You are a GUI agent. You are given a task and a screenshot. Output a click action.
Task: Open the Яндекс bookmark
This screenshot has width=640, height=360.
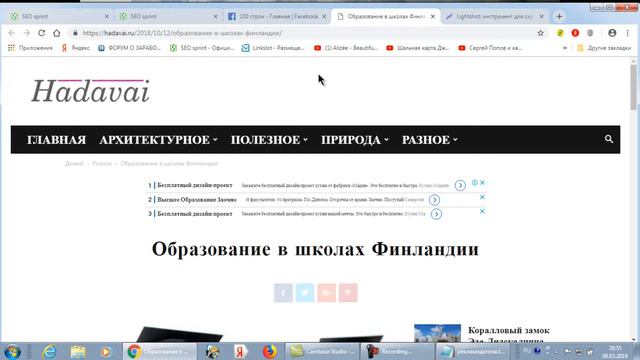pyautogui.click(x=76, y=48)
